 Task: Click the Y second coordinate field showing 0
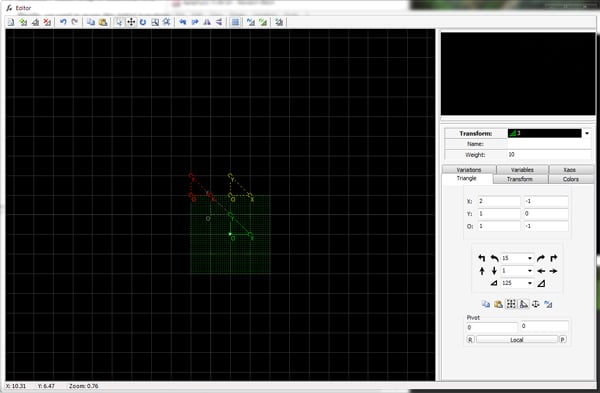[546, 214]
